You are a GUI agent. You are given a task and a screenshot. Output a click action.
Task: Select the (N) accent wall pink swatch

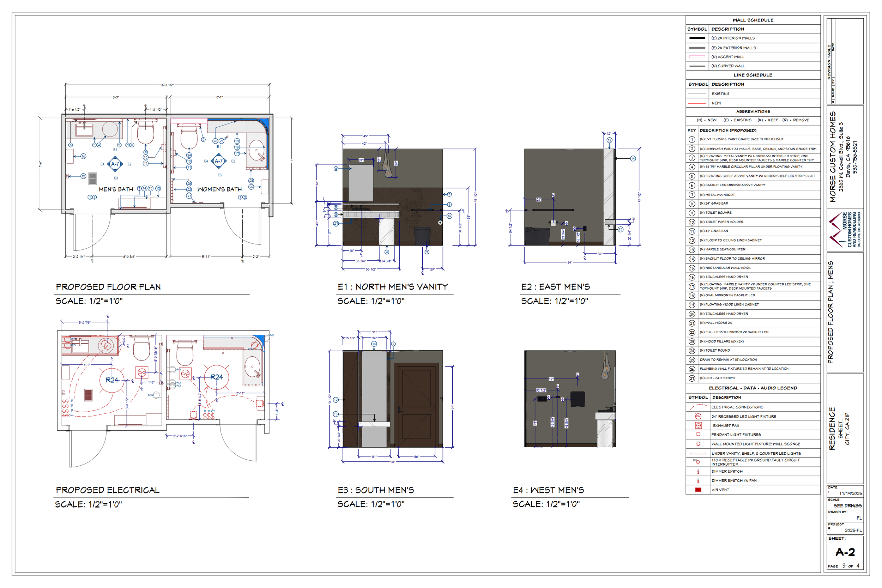pos(697,57)
